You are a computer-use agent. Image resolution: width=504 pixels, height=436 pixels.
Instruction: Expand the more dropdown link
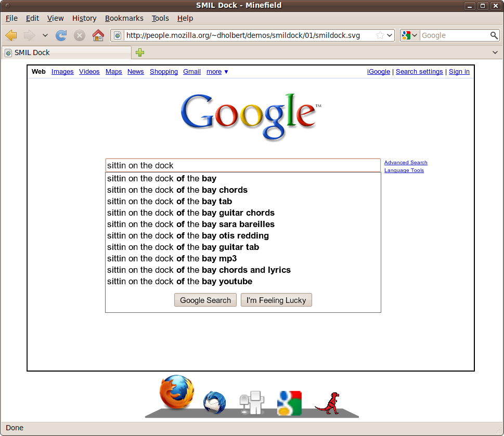click(x=217, y=72)
